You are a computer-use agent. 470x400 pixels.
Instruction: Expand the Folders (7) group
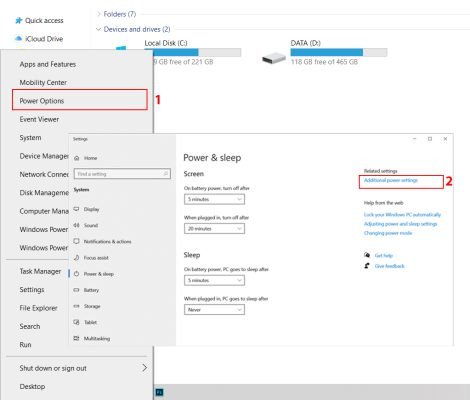[x=99, y=14]
